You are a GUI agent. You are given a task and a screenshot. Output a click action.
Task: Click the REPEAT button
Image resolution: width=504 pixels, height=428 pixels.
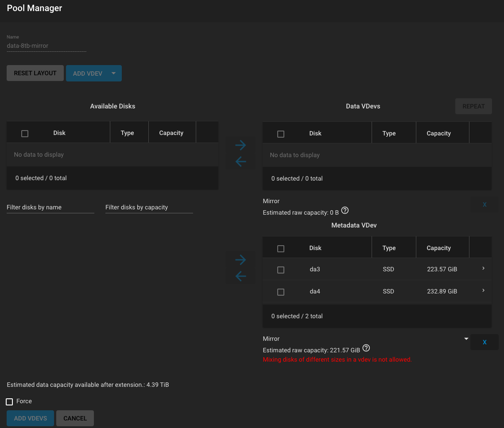point(473,106)
